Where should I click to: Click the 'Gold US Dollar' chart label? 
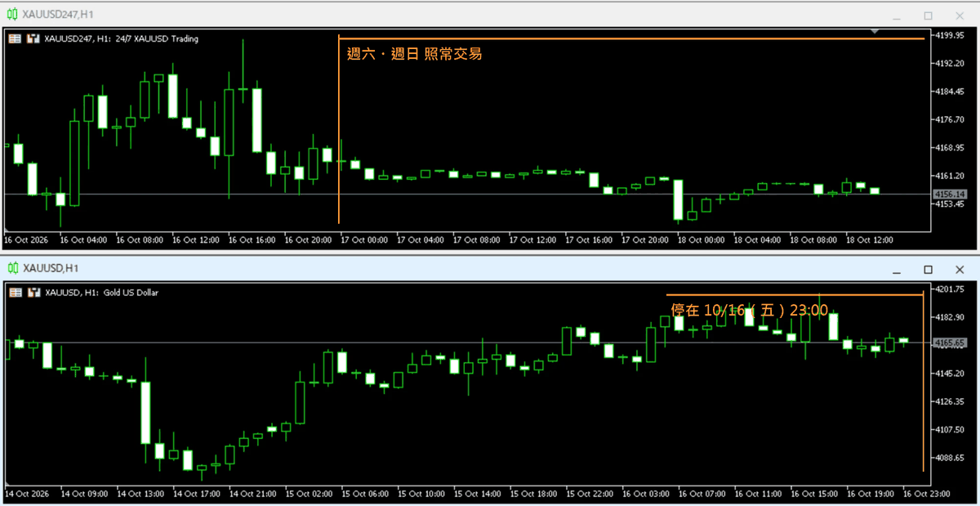pyautogui.click(x=130, y=292)
